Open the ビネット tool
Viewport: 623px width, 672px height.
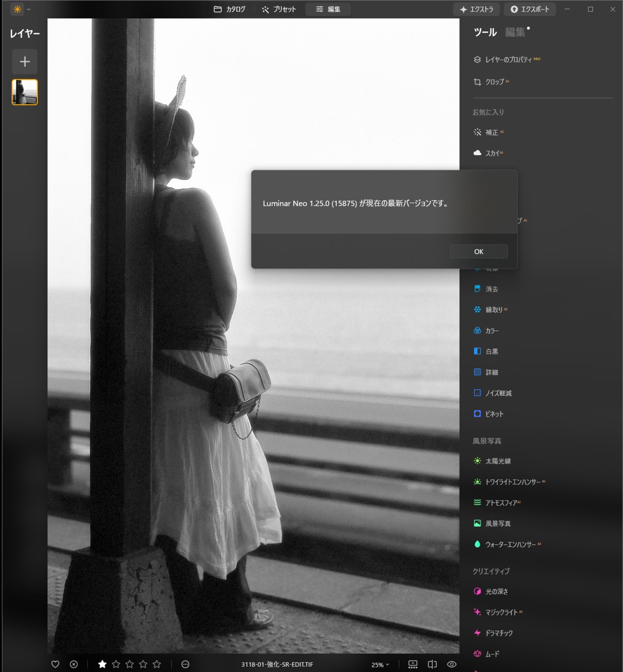click(x=493, y=413)
